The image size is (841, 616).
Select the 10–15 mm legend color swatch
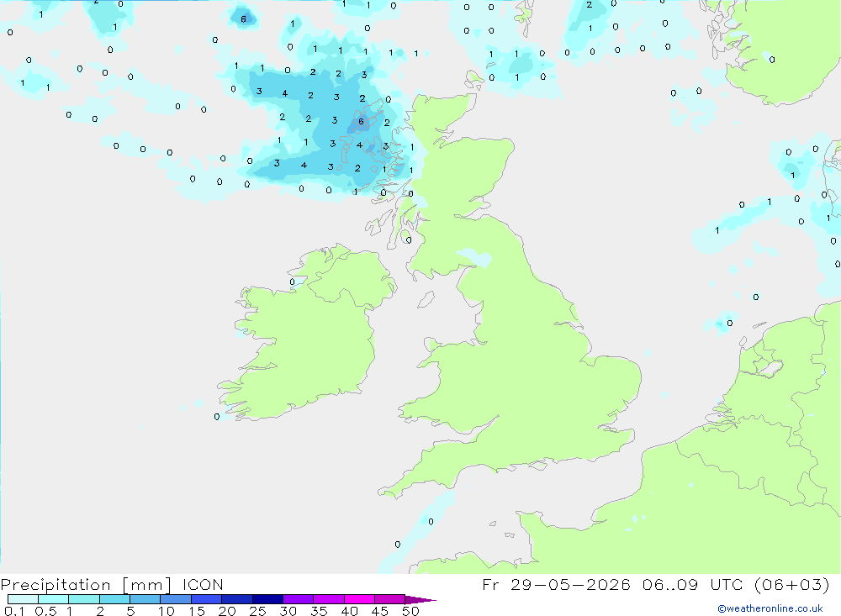coord(176,599)
